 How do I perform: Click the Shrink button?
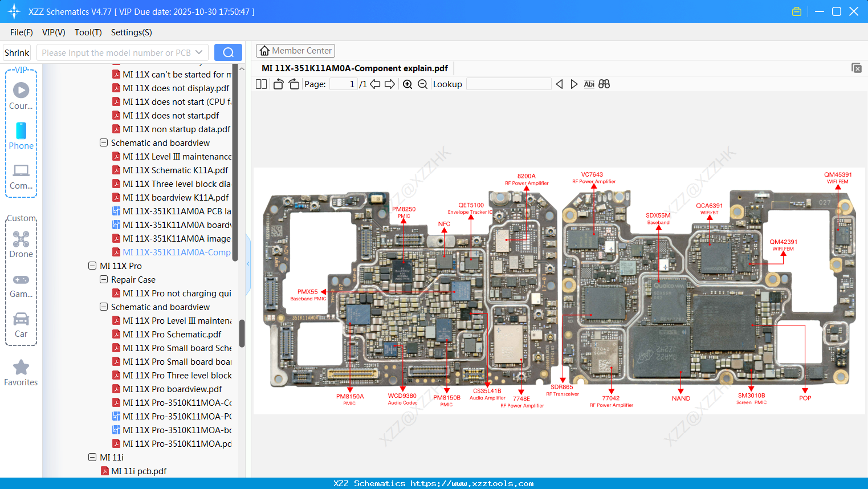coord(17,52)
